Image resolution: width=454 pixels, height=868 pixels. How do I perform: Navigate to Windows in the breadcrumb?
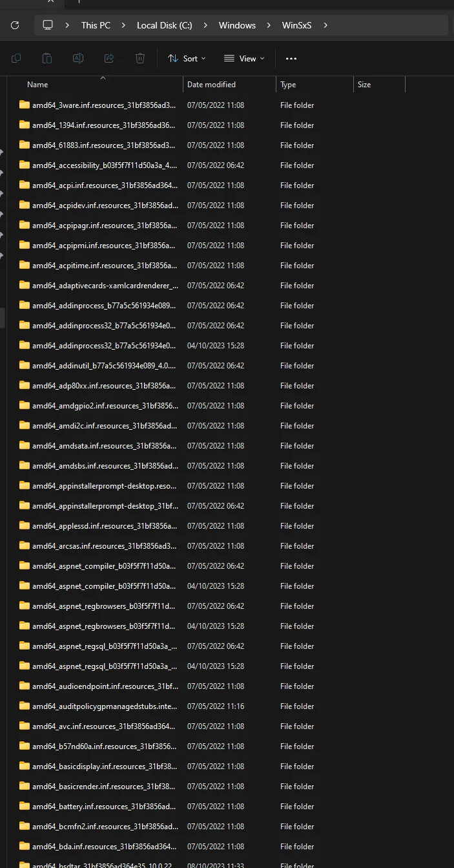pyautogui.click(x=237, y=25)
